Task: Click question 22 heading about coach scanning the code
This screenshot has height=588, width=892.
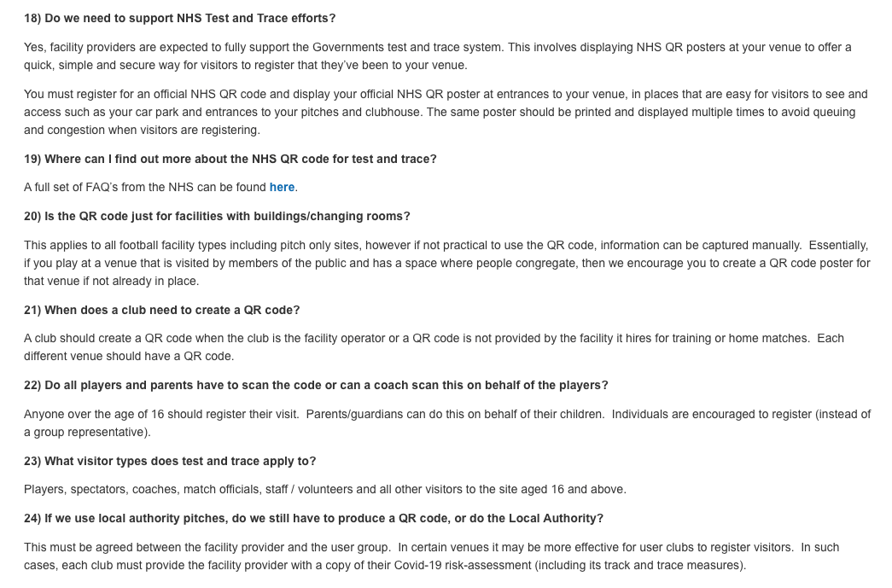Action: click(316, 385)
